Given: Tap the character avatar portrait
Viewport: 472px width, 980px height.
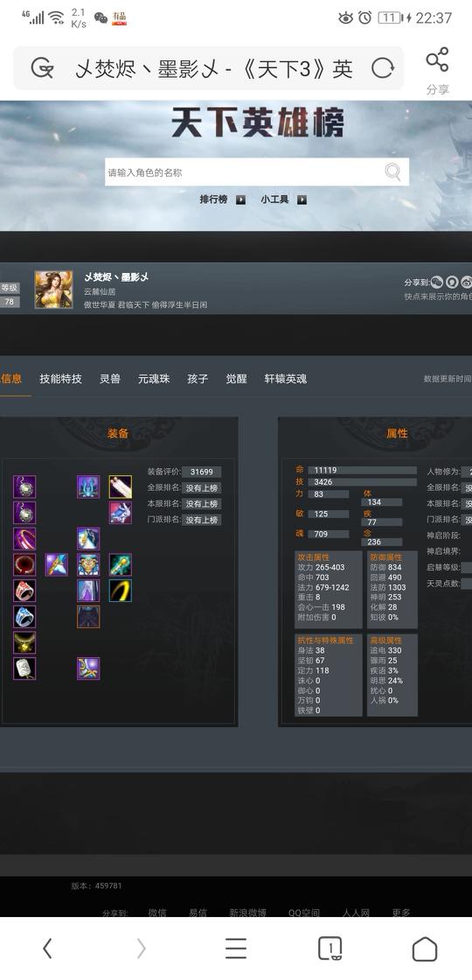Looking at the screenshot, I should coord(53,290).
